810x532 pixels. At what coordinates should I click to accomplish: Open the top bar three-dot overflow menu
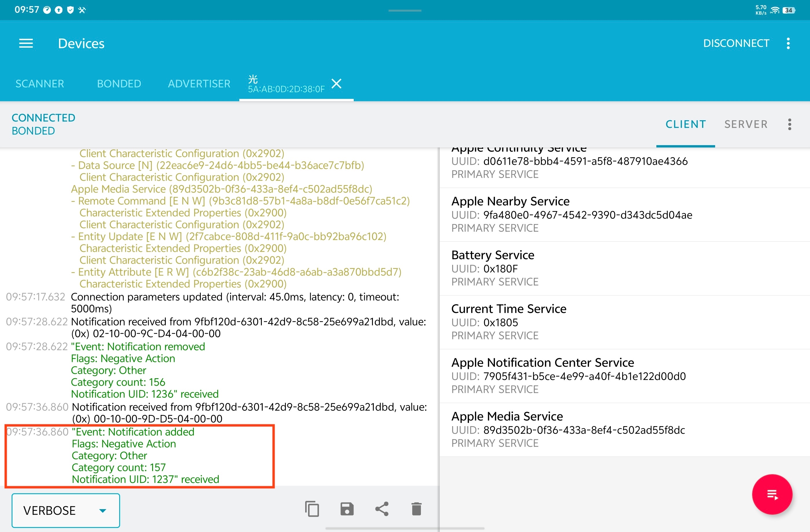pos(788,43)
